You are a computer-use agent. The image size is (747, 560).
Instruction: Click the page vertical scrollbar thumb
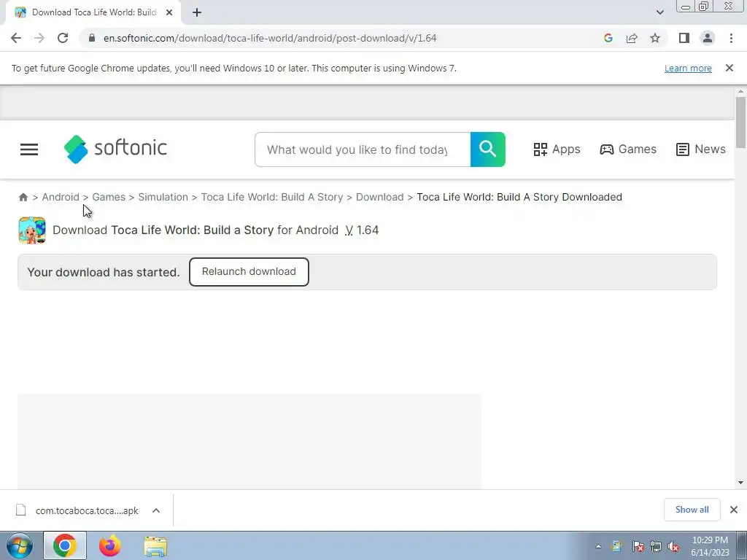pyautogui.click(x=740, y=122)
